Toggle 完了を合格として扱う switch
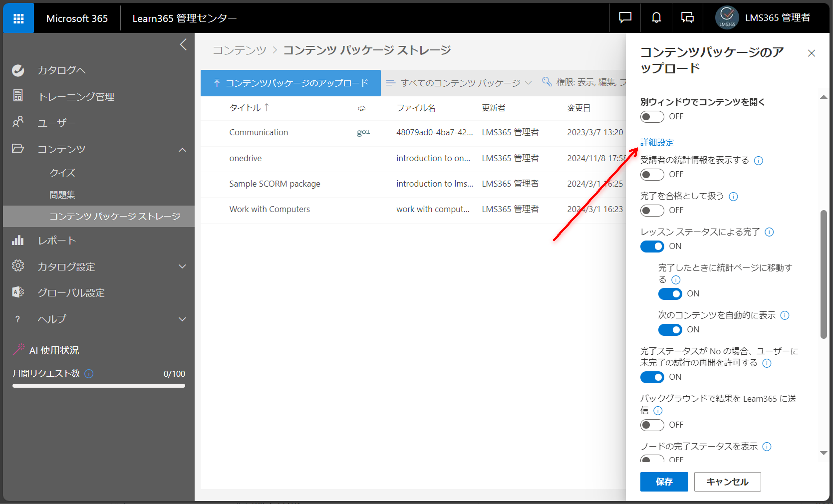833x504 pixels. click(652, 211)
